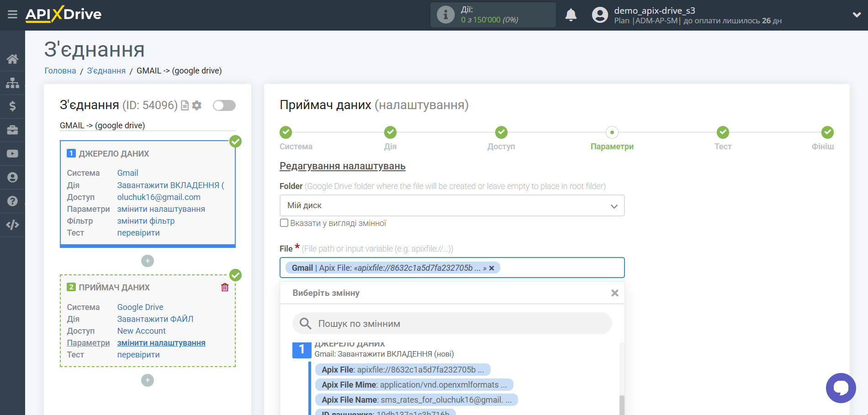Open the briefcase sidebar icon
The image size is (868, 415).
(x=12, y=130)
